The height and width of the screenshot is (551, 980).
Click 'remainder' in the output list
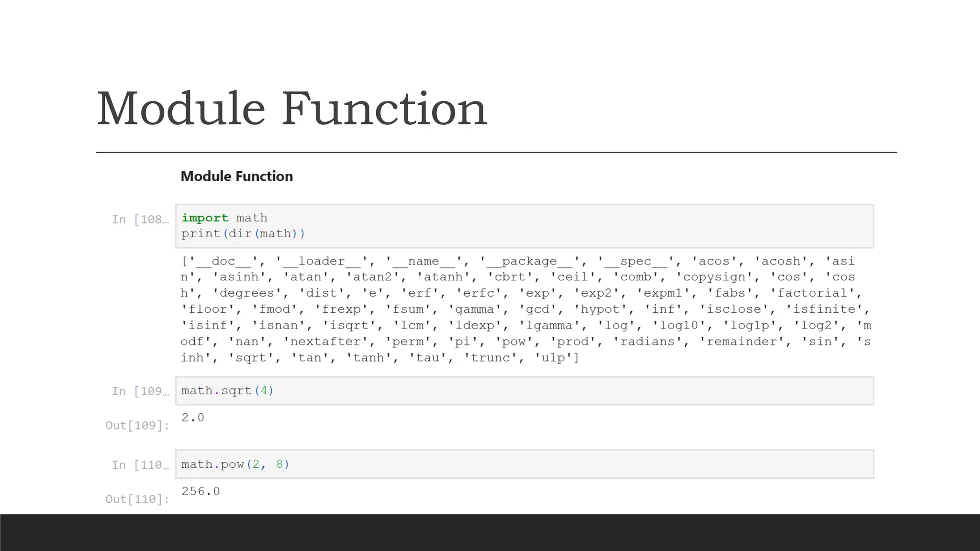[x=742, y=342]
